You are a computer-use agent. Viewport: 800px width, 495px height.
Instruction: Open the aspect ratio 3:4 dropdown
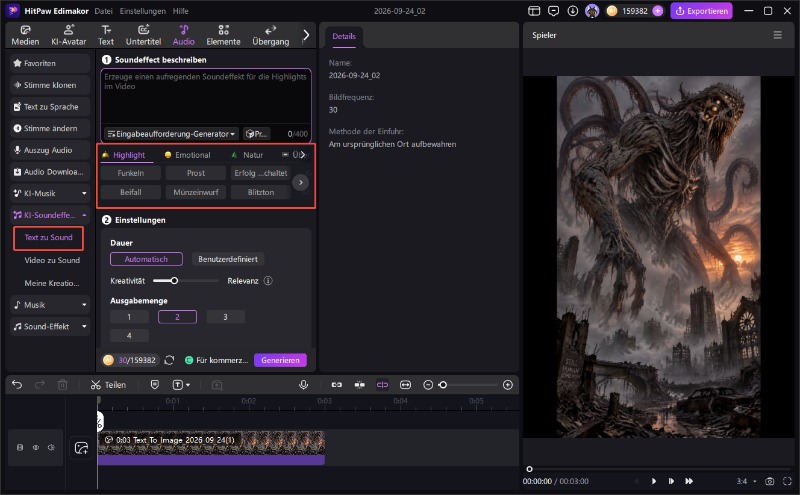[x=745, y=481]
